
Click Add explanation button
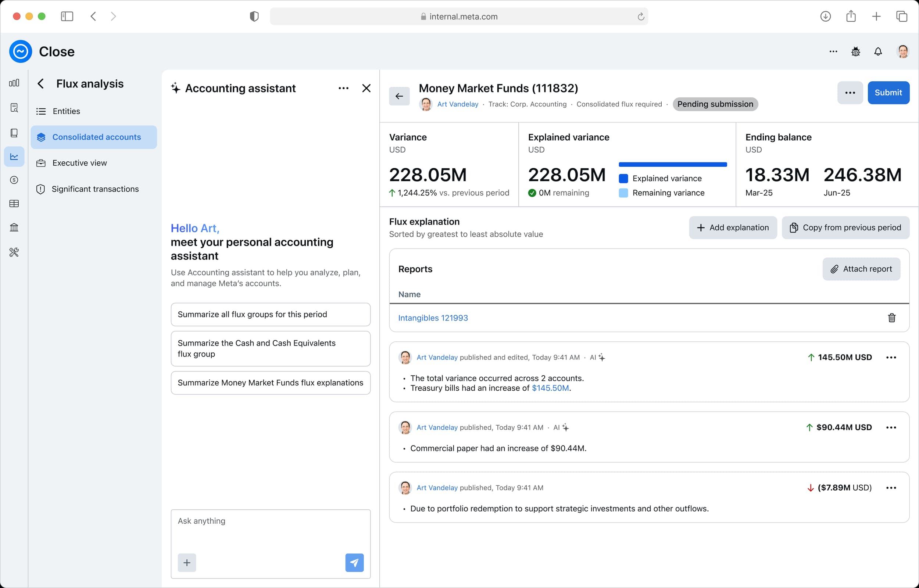tap(733, 227)
